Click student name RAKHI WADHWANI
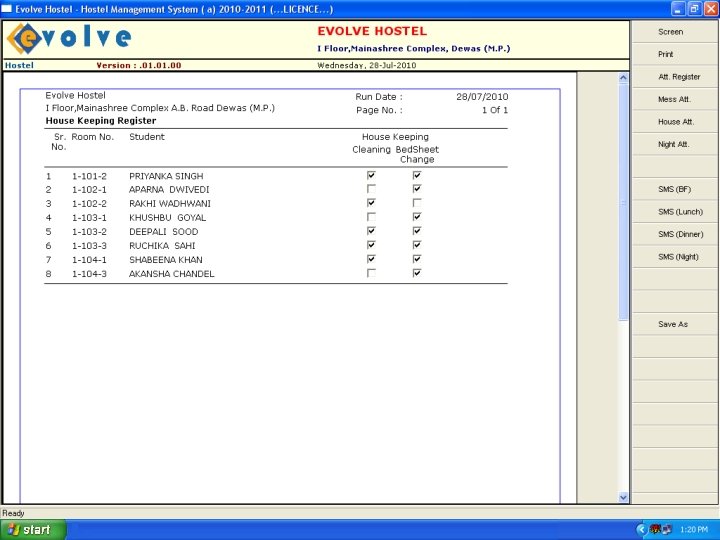This screenshot has height=540, width=720. [170, 203]
